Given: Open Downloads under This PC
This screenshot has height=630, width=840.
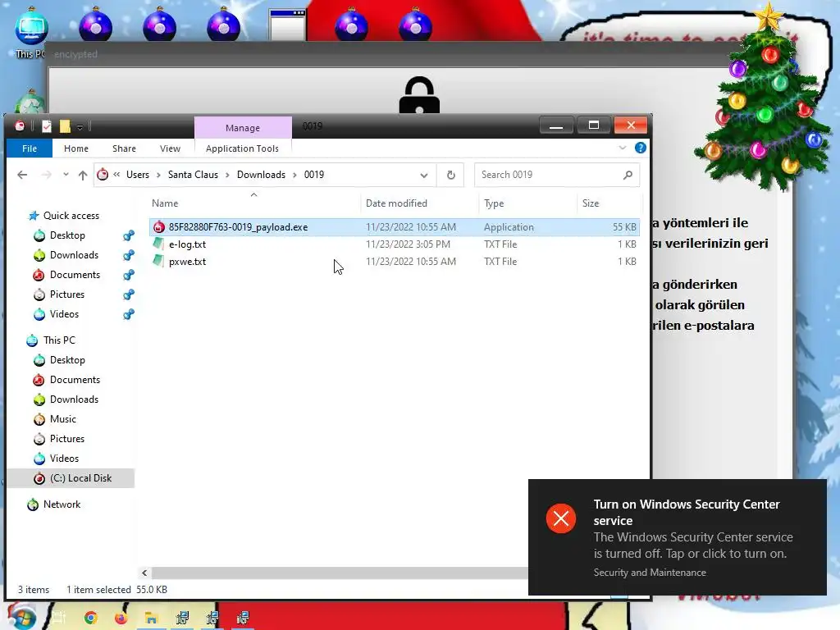Looking at the screenshot, I should pyautogui.click(x=74, y=399).
